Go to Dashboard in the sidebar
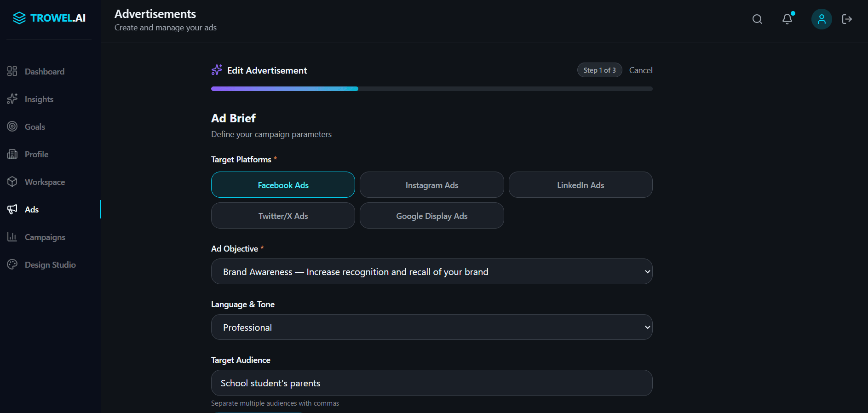This screenshot has width=868, height=413. [x=45, y=71]
